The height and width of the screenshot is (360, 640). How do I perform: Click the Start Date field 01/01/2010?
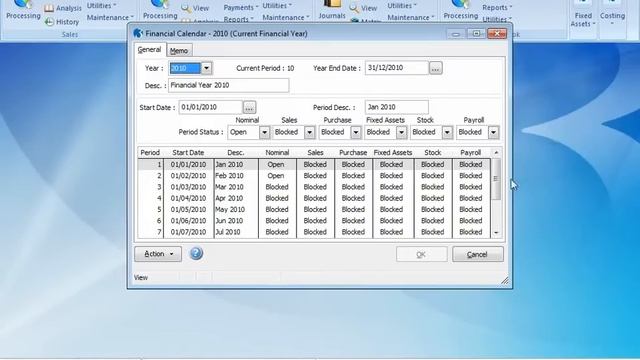point(211,107)
